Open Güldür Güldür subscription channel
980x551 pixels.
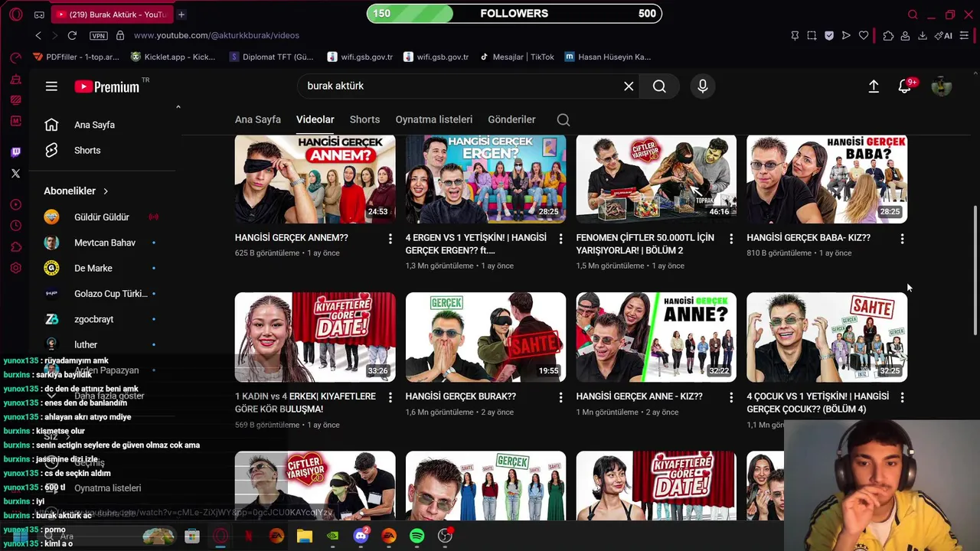[x=103, y=217]
